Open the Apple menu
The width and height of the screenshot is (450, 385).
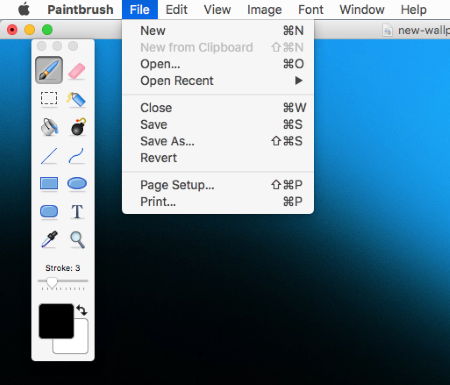pyautogui.click(x=24, y=9)
